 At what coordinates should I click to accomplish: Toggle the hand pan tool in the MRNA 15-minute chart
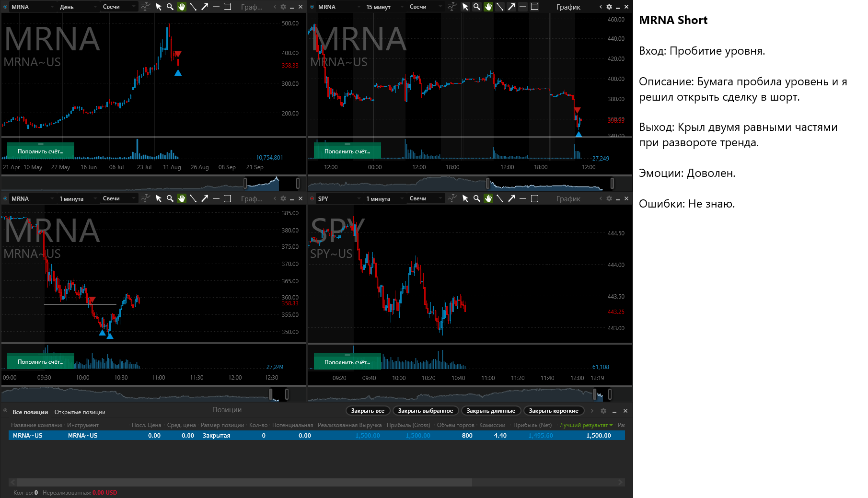tap(488, 7)
